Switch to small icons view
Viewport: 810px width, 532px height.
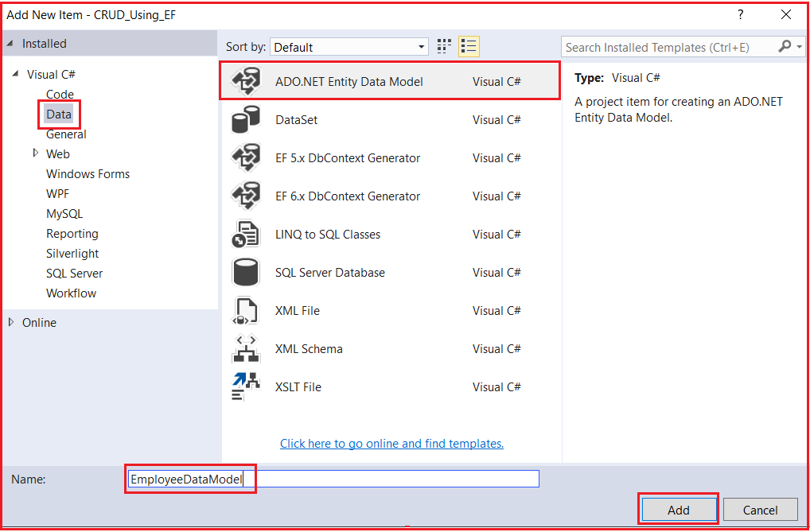pos(444,47)
